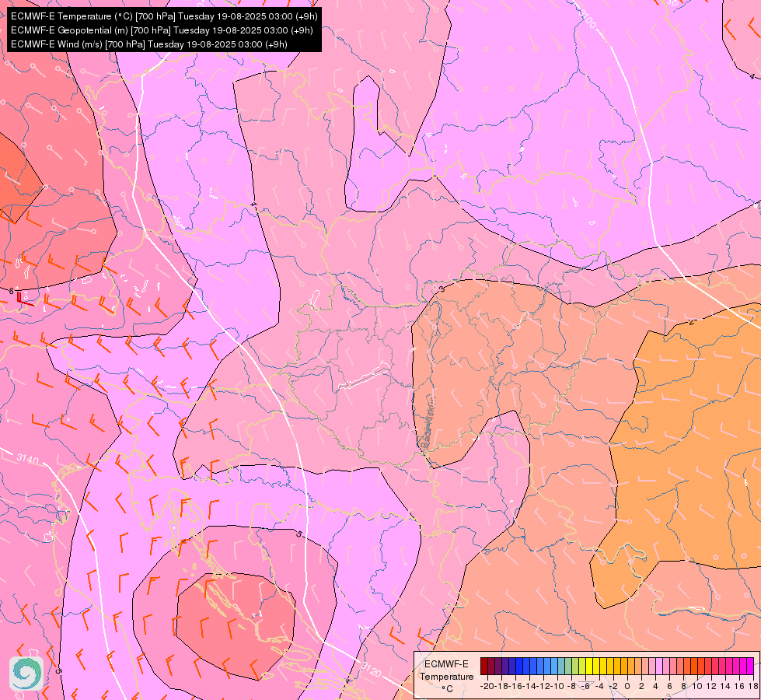Click the '18' value on the legend scale
This screenshot has width=761, height=700.
[753, 686]
